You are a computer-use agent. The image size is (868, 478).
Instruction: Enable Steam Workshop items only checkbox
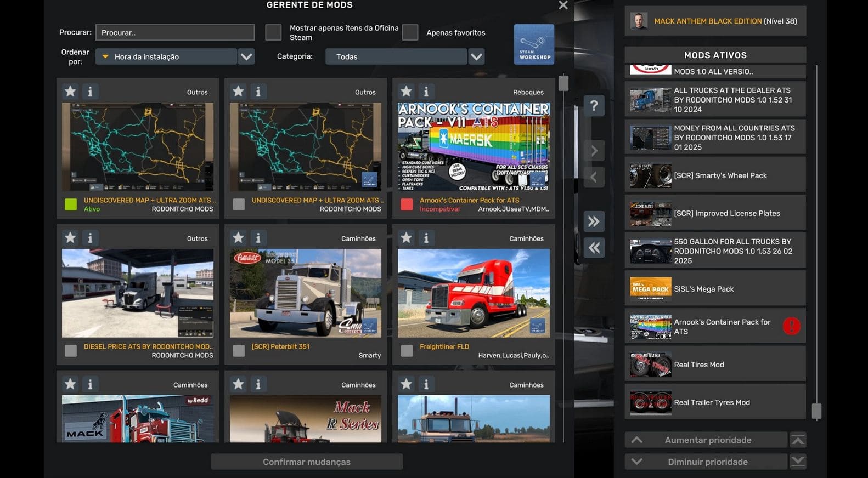(x=273, y=32)
